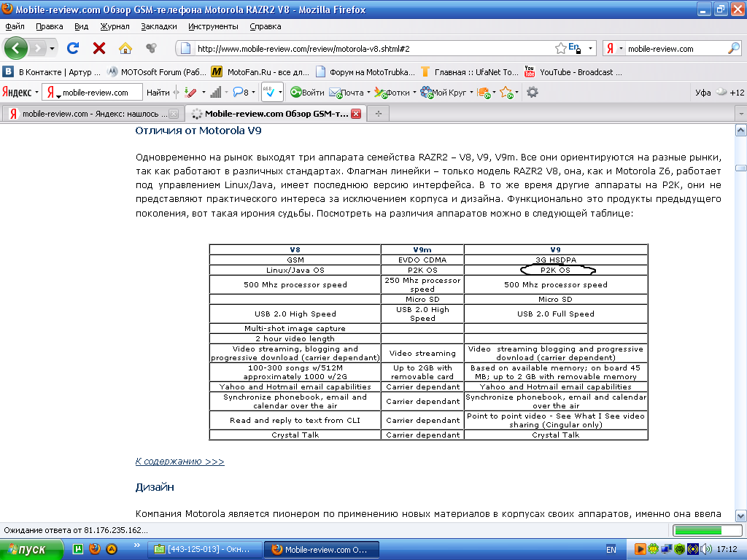Viewport: 747px width, 560px height.
Task: Expand the Яндекс logo menu dropdown
Action: point(36,93)
